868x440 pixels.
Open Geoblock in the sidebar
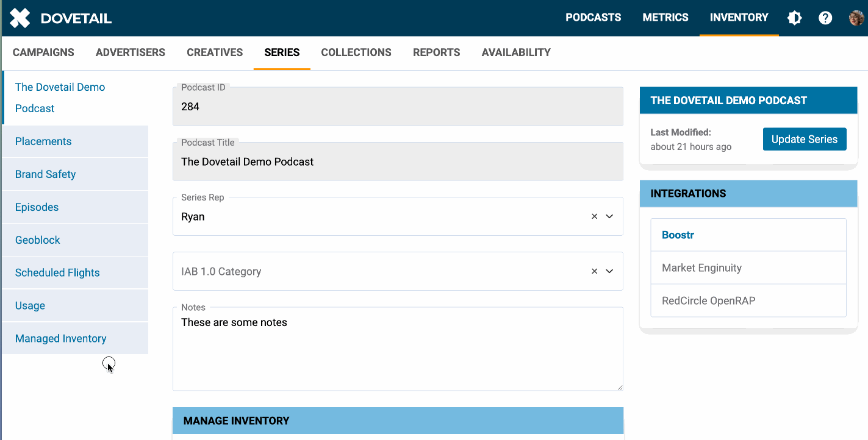75,240
